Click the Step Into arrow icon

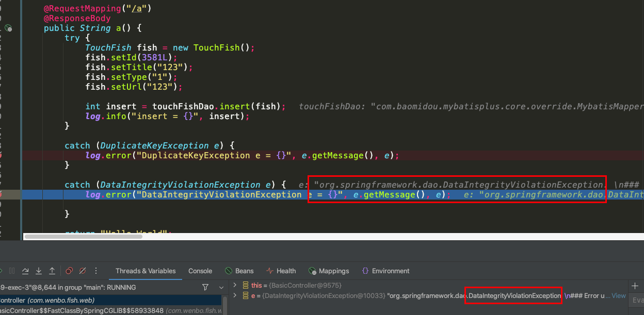coord(39,271)
